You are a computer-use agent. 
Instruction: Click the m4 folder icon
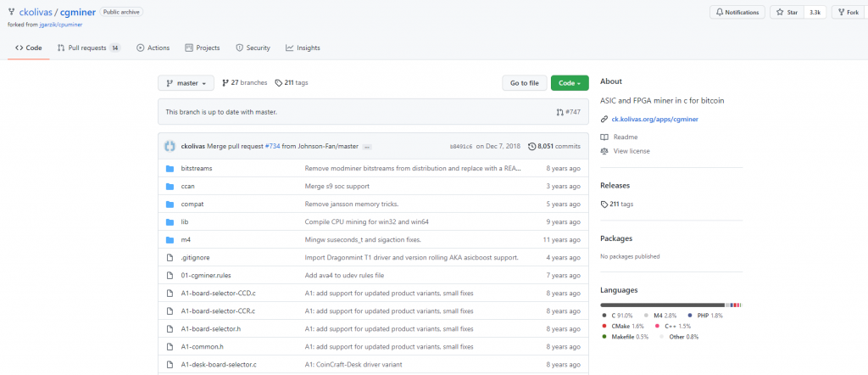[x=170, y=240]
